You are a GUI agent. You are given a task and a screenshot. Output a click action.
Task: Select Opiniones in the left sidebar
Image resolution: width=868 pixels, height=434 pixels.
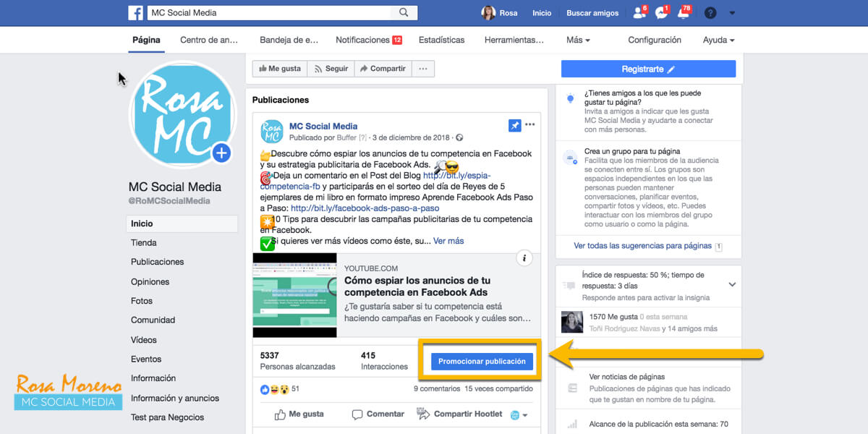[x=150, y=282]
